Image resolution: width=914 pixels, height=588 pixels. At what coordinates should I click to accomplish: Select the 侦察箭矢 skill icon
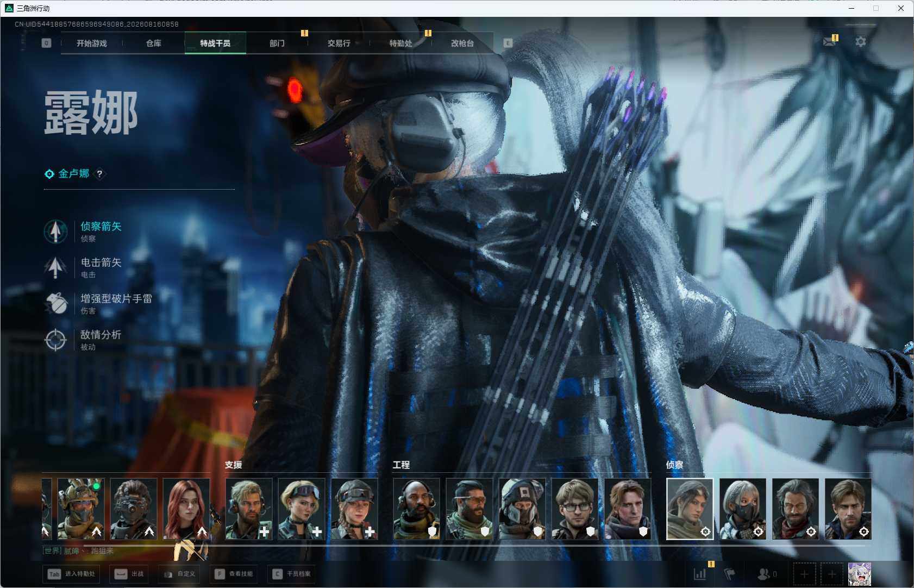[x=55, y=232]
